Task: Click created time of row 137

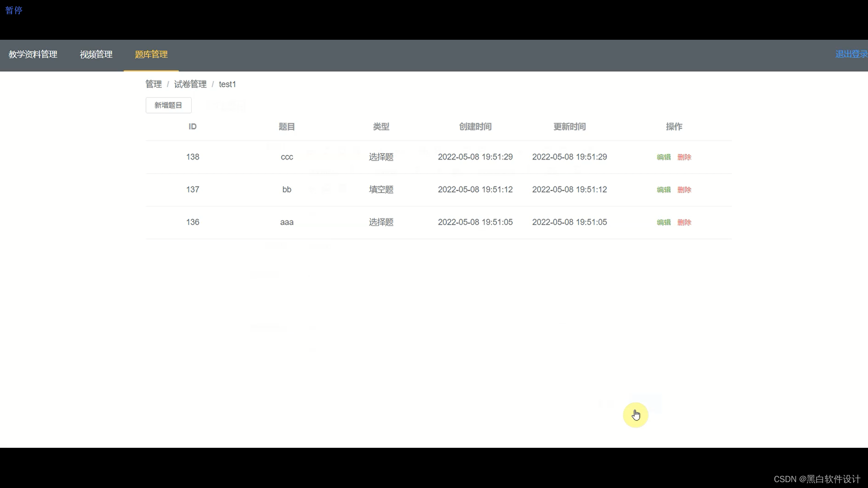Action: (475, 189)
